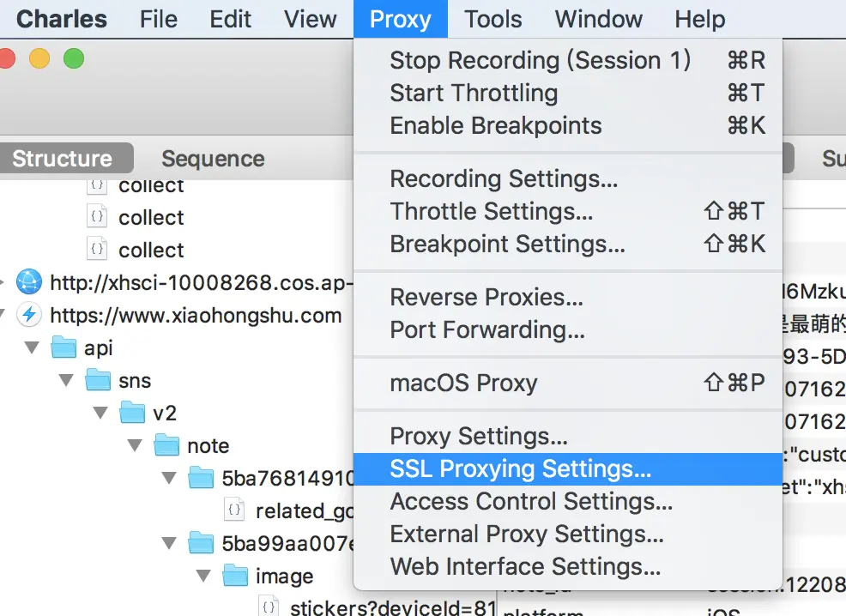Collapse the sns folder disclosure triangle
Image resolution: width=846 pixels, height=616 pixels.
pos(67,380)
